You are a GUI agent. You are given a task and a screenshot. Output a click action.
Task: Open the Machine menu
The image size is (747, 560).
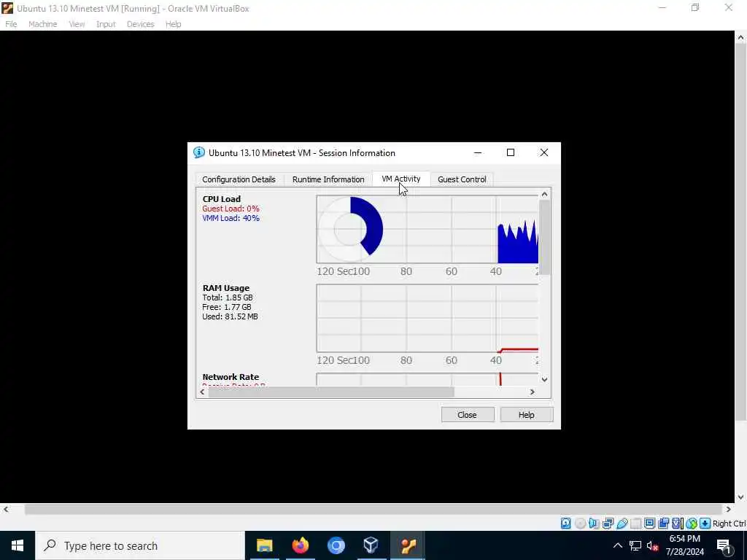click(43, 24)
